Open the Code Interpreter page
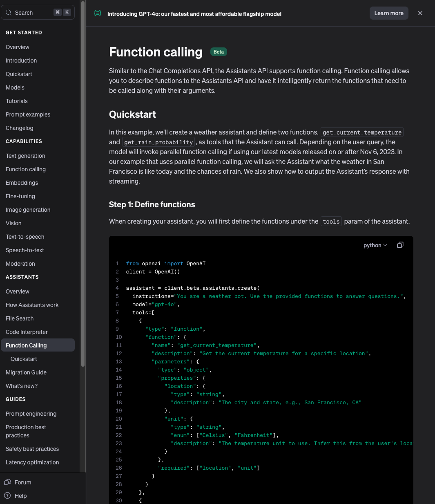435x504 pixels. click(x=27, y=332)
